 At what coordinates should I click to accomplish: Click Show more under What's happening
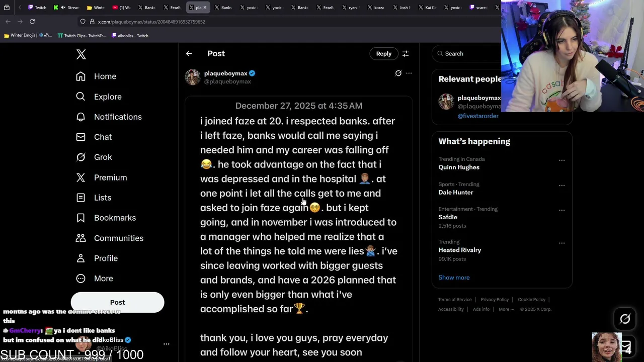[454, 278]
